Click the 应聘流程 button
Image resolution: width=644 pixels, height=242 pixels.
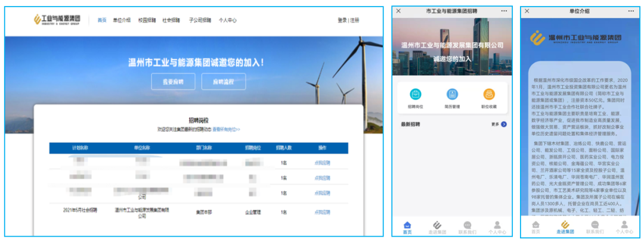pos(224,81)
